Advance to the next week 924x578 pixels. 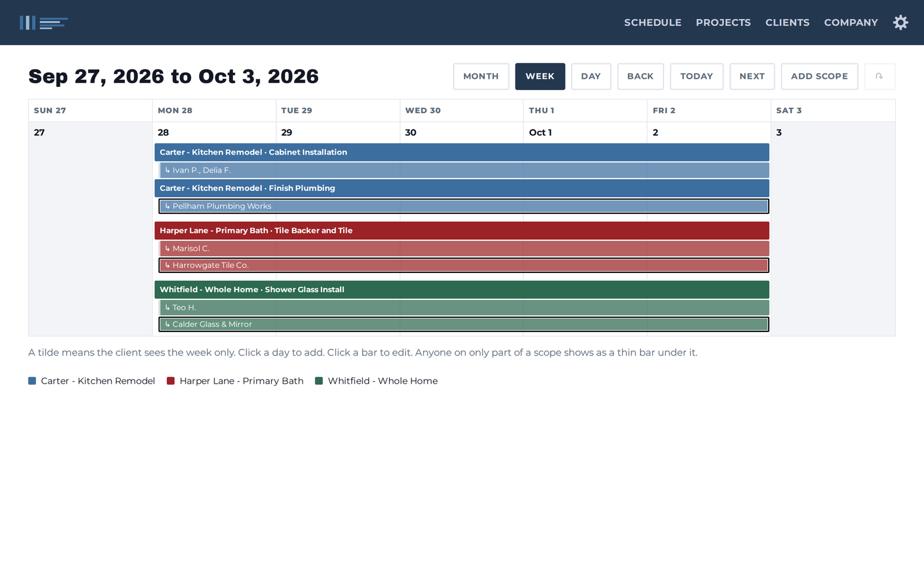(752, 76)
